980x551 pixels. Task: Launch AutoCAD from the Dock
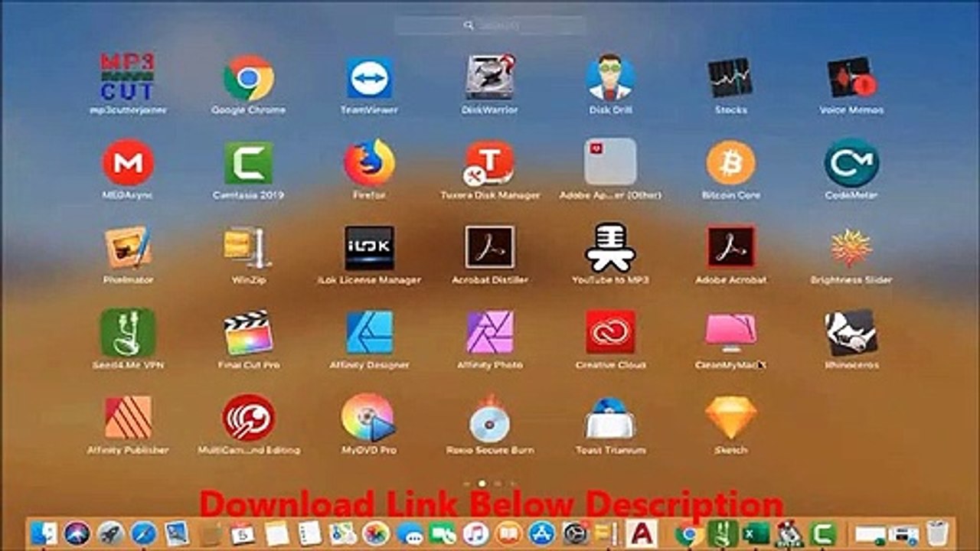point(641,533)
